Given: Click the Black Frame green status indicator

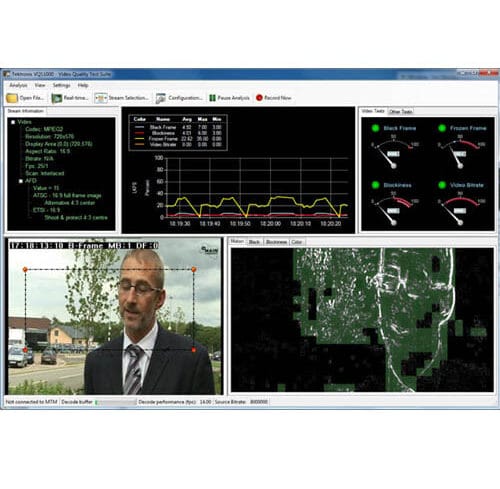Looking at the screenshot, I should tap(375, 128).
